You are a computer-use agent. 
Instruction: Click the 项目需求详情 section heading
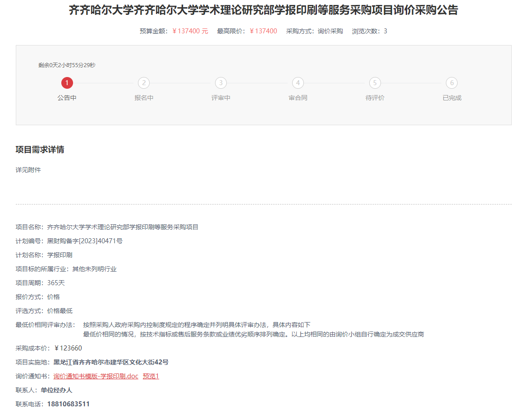coord(40,150)
